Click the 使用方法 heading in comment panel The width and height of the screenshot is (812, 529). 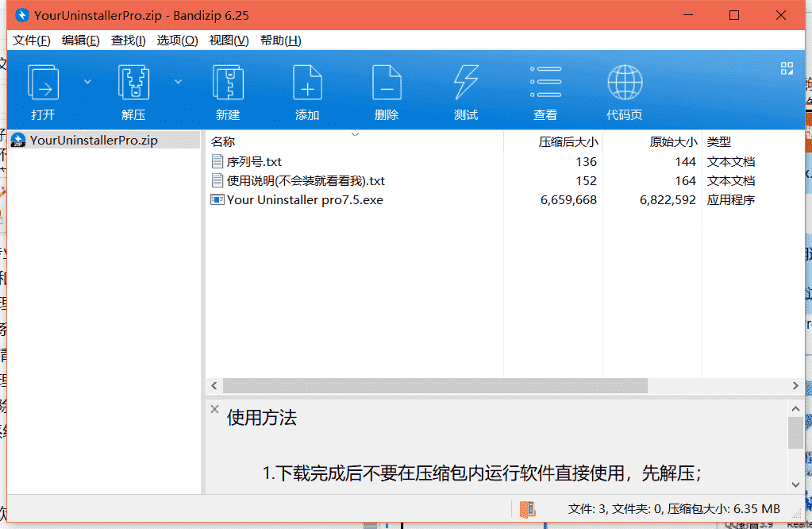tap(261, 418)
